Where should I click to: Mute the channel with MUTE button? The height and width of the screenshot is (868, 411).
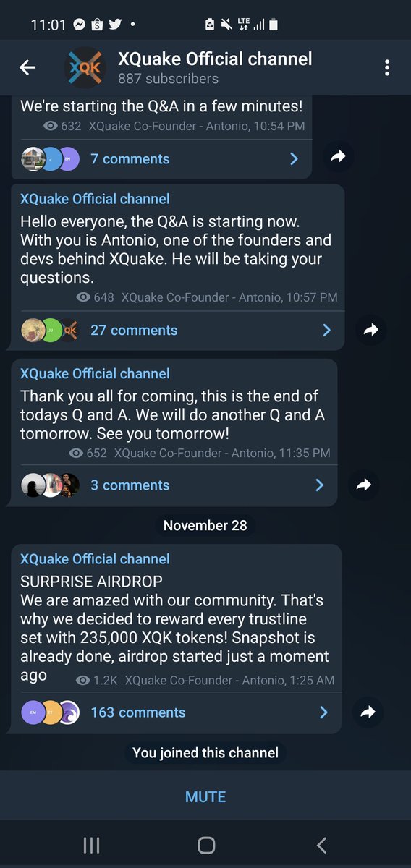coord(205,796)
